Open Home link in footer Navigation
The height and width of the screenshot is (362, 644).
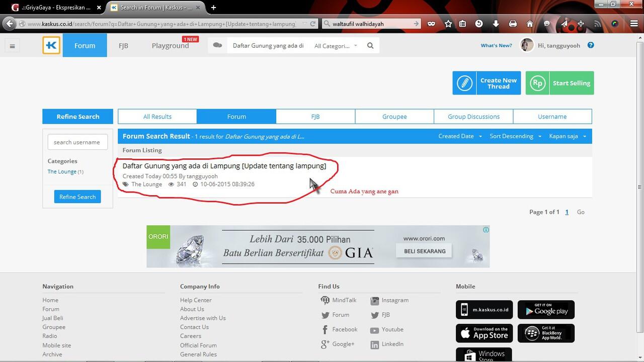[50, 300]
